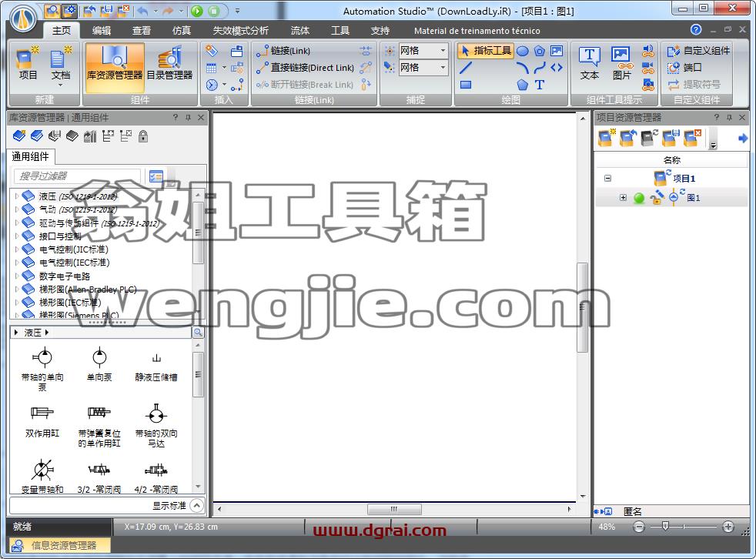Choose the 单向泵 pump component
This screenshot has height=559, width=756.
[99, 364]
